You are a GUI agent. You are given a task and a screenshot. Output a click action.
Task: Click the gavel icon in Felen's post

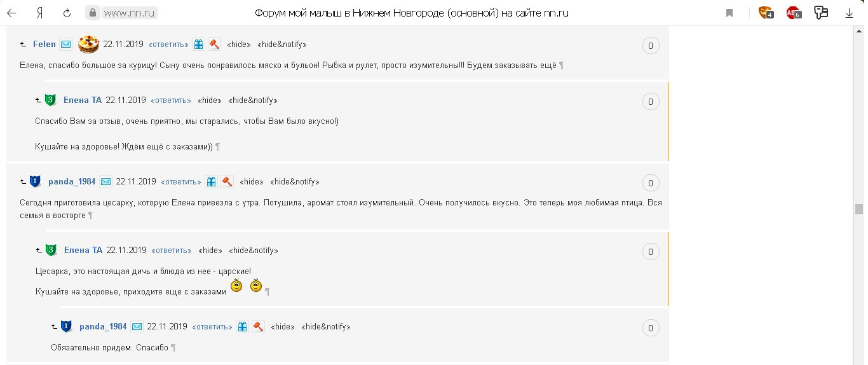click(214, 45)
